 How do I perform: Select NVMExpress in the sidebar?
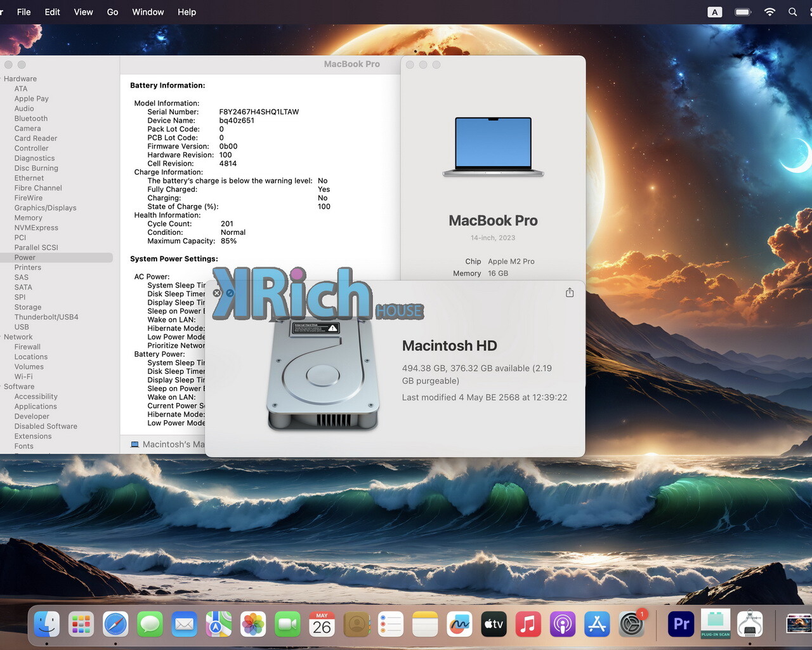tap(36, 228)
